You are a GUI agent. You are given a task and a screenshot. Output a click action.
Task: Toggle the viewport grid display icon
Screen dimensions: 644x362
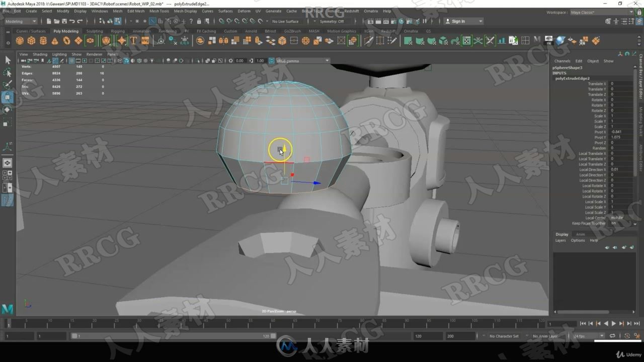pyautogui.click(x=71, y=60)
